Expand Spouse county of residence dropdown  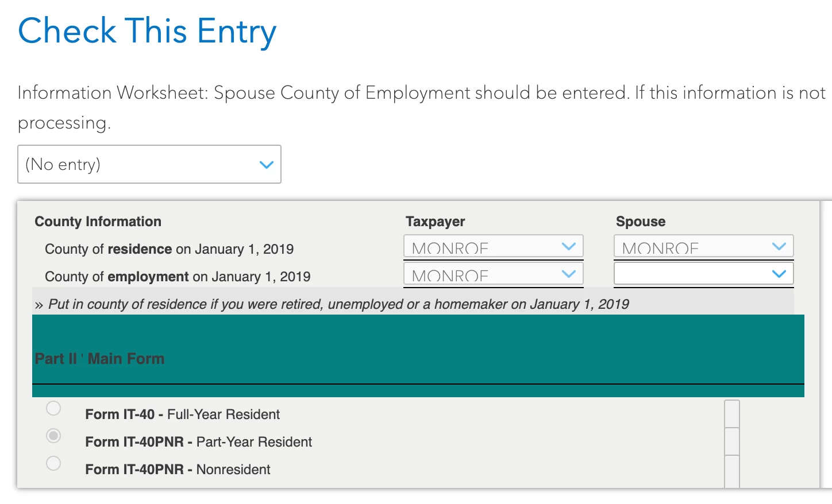tap(704, 246)
